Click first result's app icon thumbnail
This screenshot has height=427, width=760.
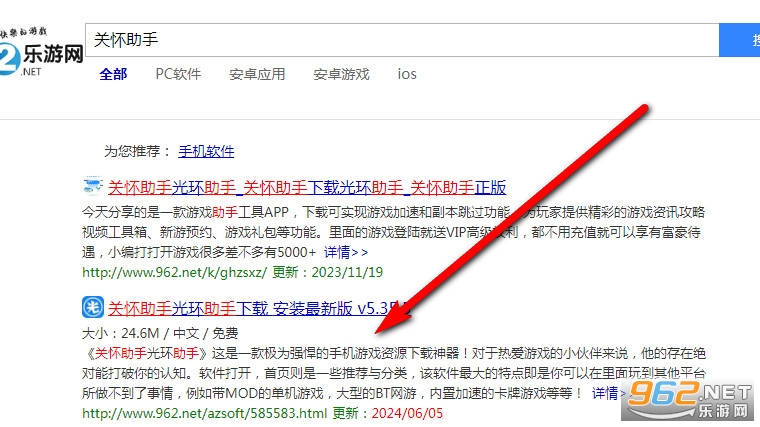(x=92, y=186)
